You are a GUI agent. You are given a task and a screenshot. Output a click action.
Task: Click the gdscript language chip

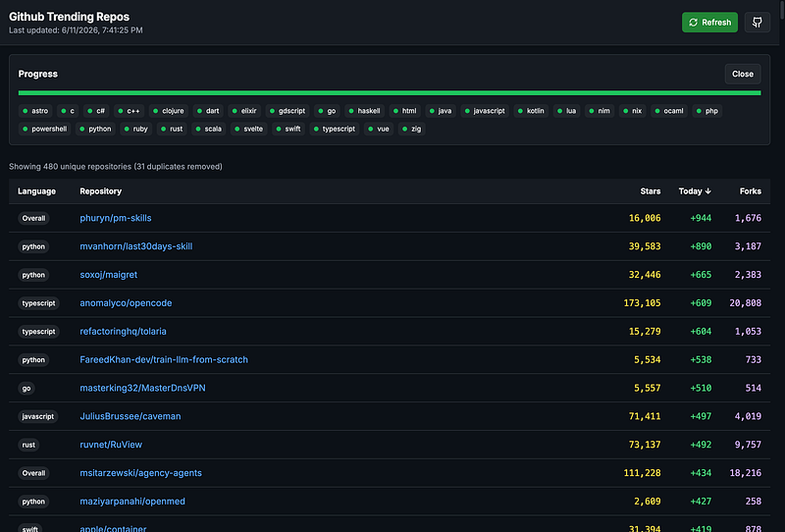pos(287,111)
